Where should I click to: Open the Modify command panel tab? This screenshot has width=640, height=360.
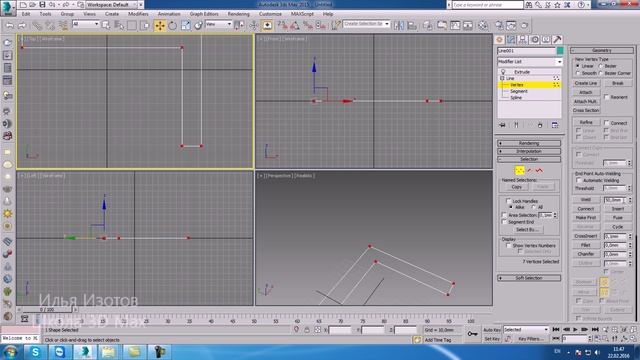pos(511,40)
